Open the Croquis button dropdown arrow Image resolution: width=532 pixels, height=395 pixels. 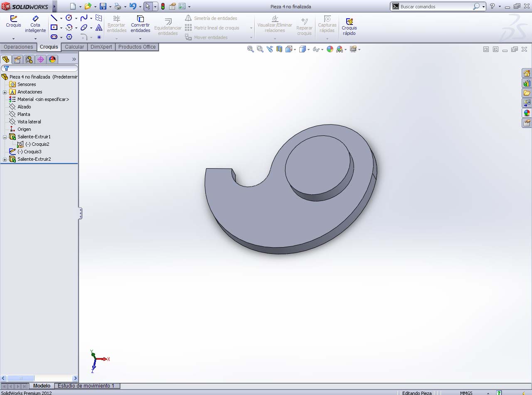tap(13, 39)
